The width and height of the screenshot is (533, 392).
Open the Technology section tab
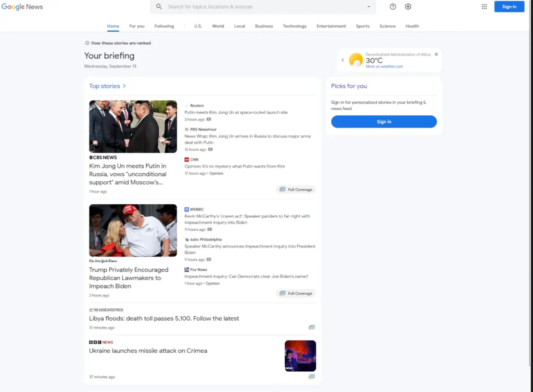pos(295,26)
